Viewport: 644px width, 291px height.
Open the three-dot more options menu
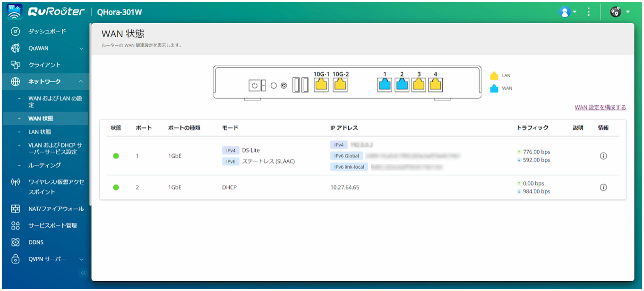(588, 12)
